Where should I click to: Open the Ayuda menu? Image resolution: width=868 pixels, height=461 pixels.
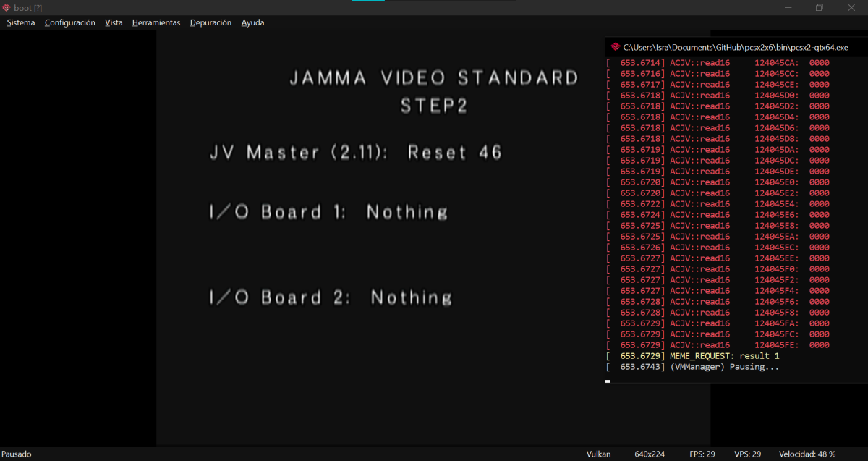(x=252, y=22)
